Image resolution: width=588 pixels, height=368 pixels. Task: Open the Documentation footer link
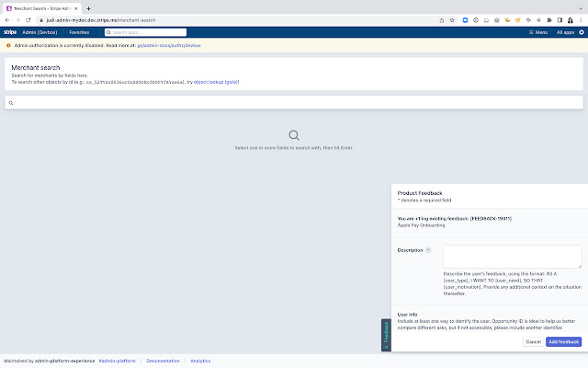[163, 361]
